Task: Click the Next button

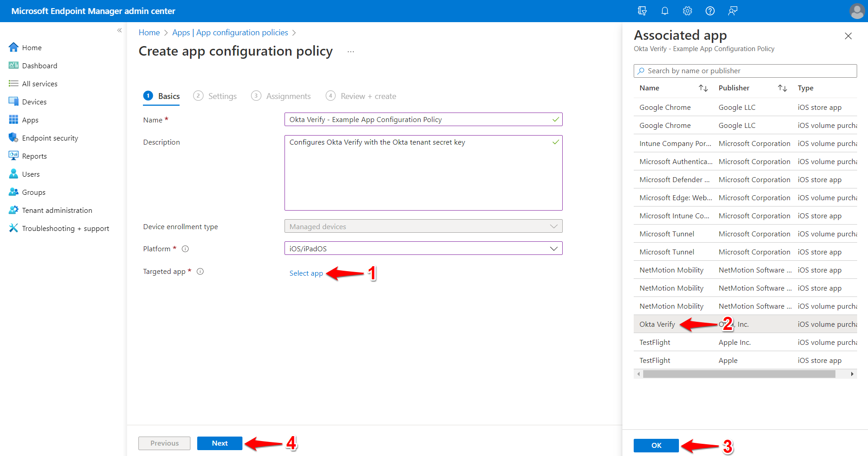Action: 220,443
